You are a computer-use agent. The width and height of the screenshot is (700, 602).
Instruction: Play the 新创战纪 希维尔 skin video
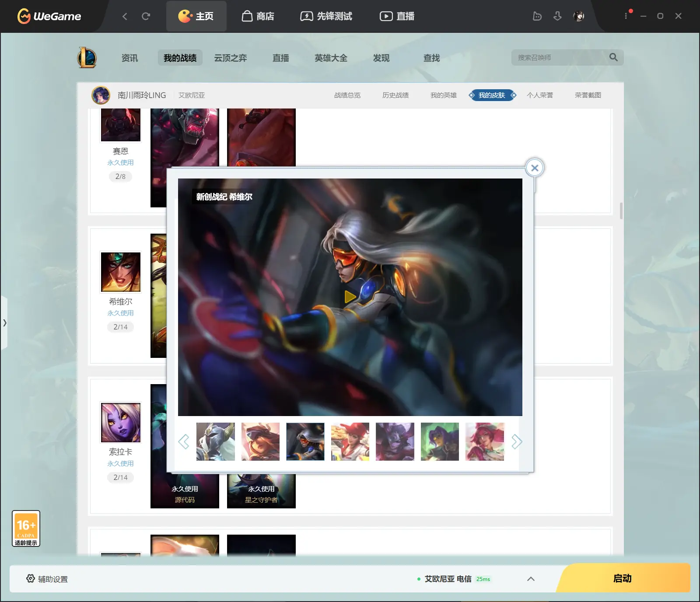click(x=350, y=297)
